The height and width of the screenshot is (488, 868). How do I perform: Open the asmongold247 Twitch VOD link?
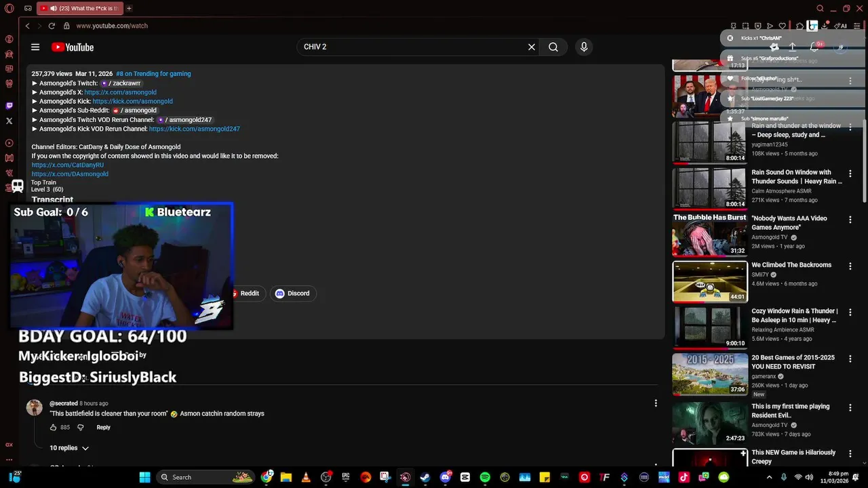184,120
